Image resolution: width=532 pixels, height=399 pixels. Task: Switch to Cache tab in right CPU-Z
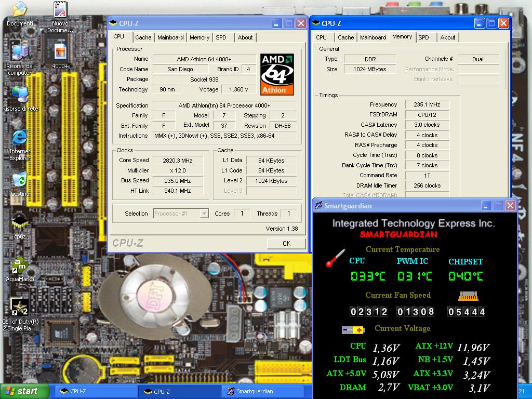tap(345, 37)
